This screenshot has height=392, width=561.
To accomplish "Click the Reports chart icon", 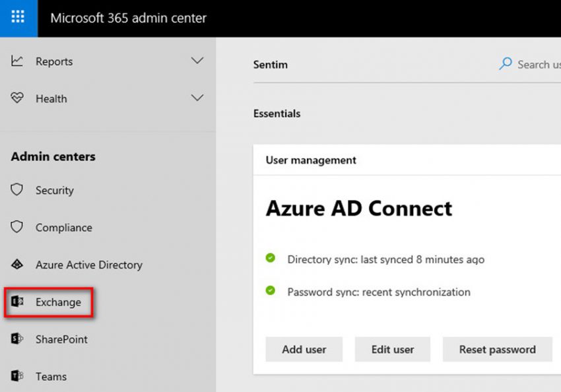I will [x=17, y=61].
